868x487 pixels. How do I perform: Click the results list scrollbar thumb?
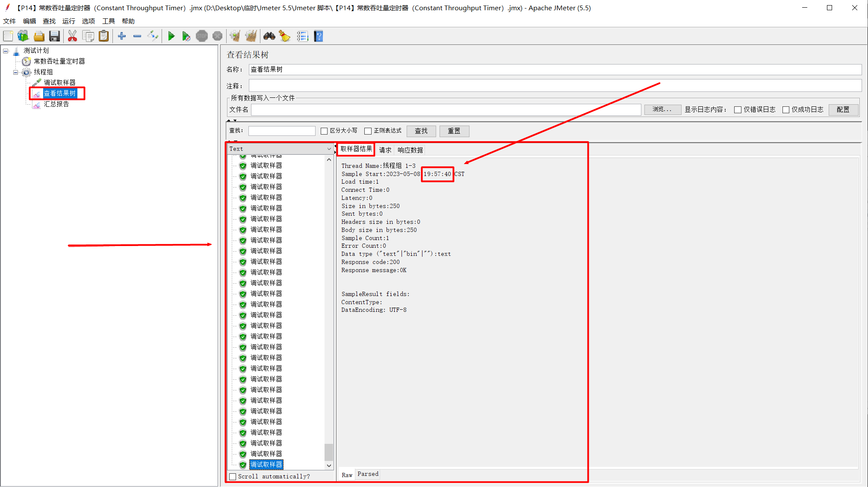329,452
